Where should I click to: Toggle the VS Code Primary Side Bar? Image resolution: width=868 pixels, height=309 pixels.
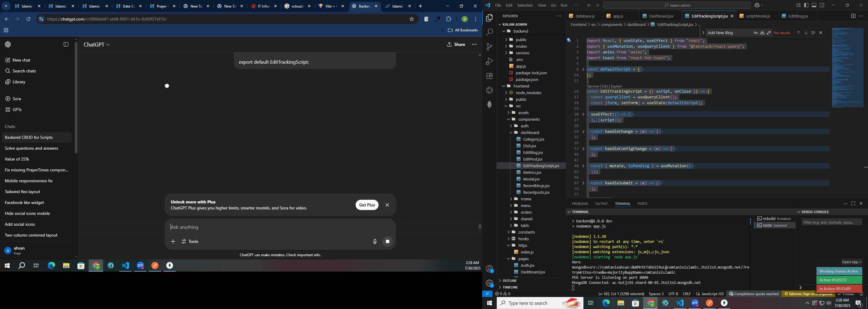[x=806, y=5]
